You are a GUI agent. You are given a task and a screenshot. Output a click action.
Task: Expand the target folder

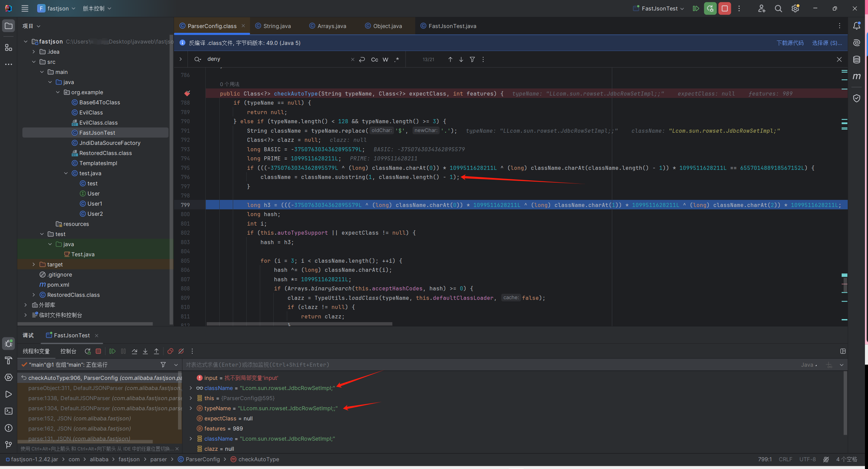[33, 264]
